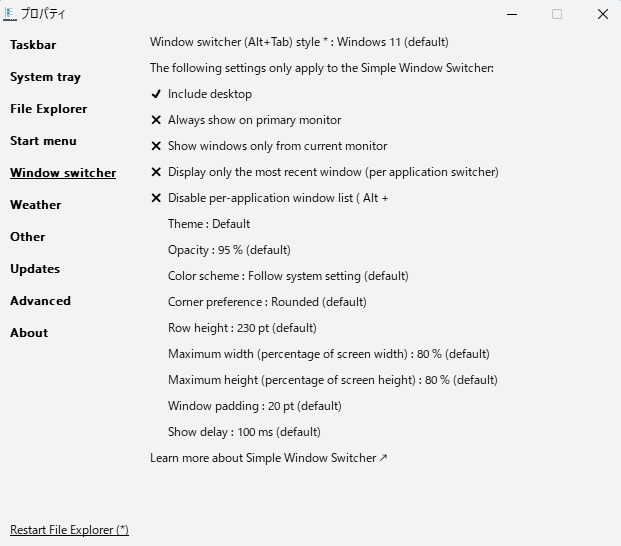Change the Row height 230 pt value
Viewport: 621px width, 546px height.
(242, 328)
